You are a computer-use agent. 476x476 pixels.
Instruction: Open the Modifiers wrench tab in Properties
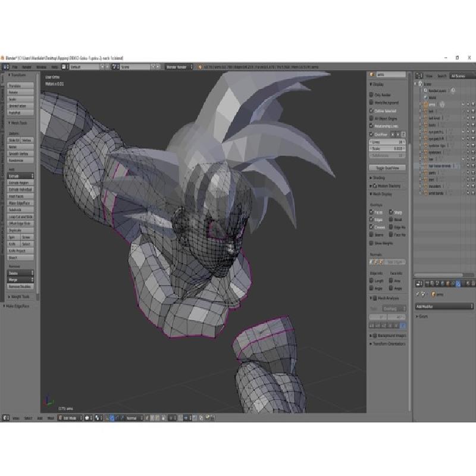click(x=458, y=284)
